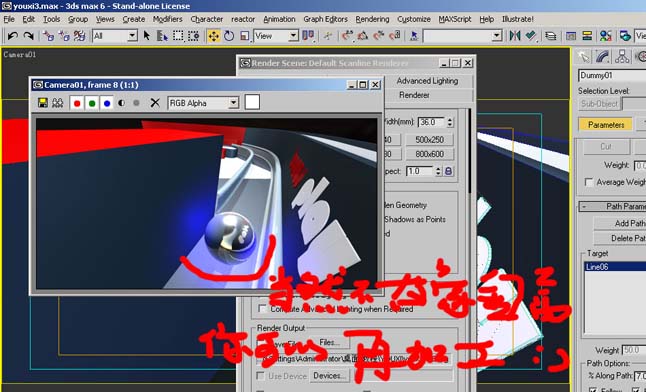646x392 pixels.
Task: Clear the rendered frame with X icon
Action: click(x=155, y=103)
